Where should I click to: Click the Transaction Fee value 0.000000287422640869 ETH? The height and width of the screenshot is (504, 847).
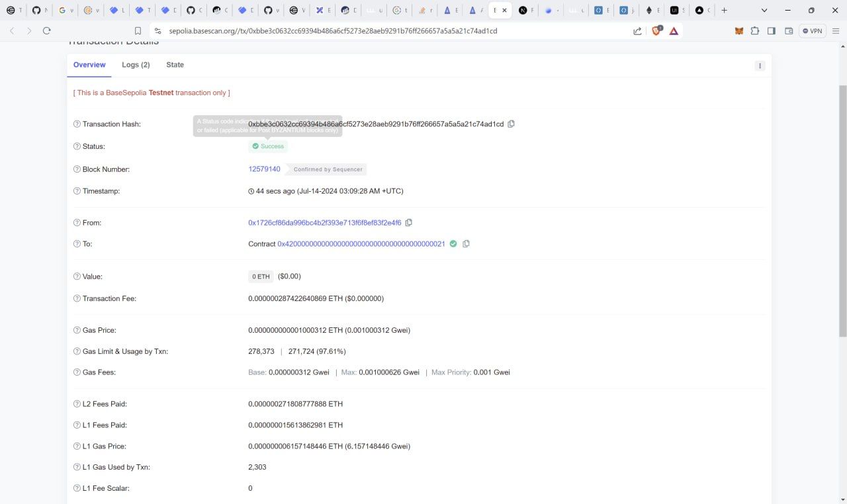pyautogui.click(x=295, y=299)
